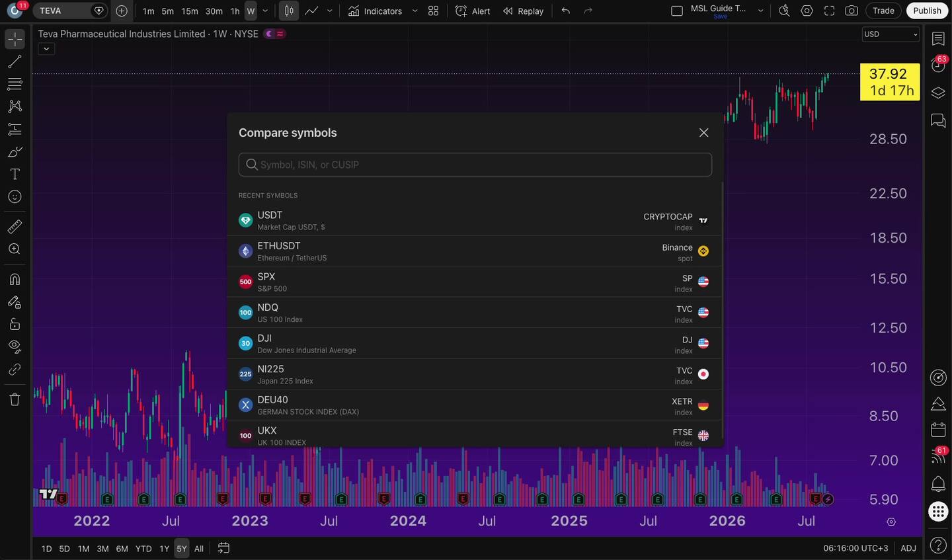952x560 pixels.
Task: Open the go to date calendar icon
Action: click(x=223, y=548)
